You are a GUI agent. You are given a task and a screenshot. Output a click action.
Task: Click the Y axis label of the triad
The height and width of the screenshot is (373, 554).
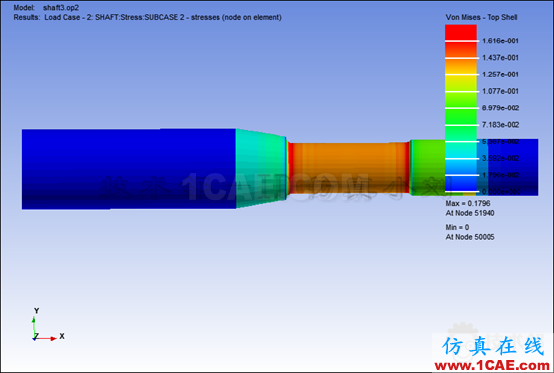(36, 311)
